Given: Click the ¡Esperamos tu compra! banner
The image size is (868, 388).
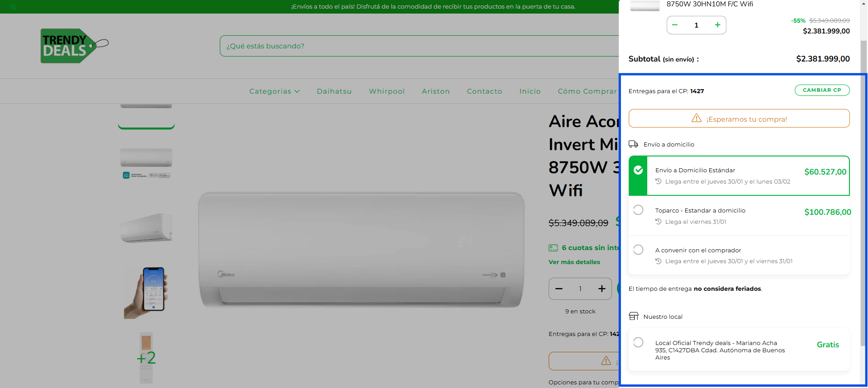Looking at the screenshot, I should pos(739,118).
